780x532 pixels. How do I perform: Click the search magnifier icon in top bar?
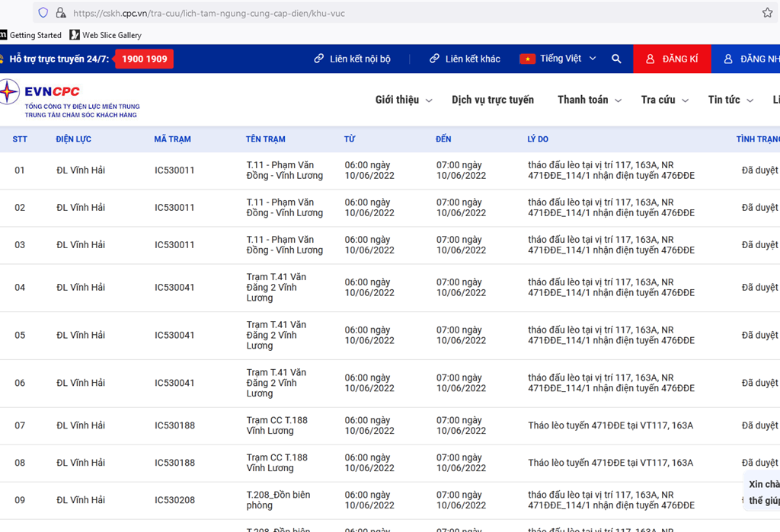click(616, 59)
